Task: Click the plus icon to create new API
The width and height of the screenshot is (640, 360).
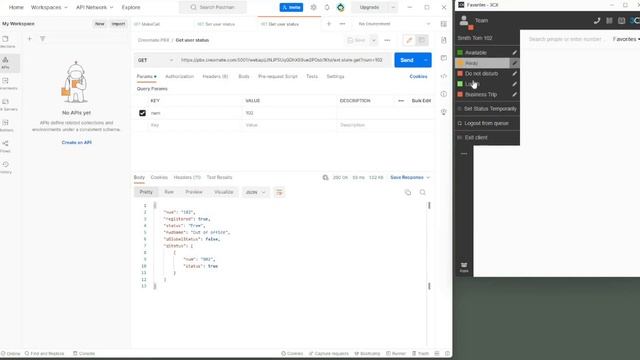Action: tap(29, 39)
